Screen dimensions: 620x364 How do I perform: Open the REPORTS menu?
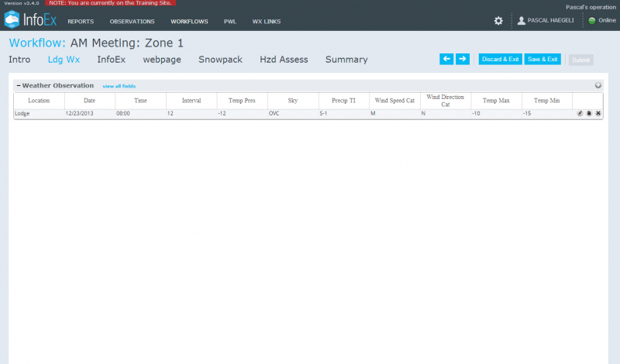pos(81,22)
